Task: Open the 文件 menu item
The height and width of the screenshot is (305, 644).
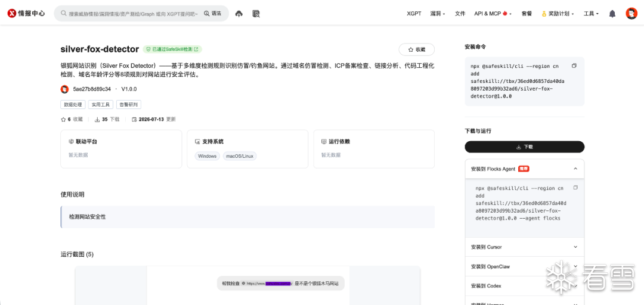Action: (x=460, y=14)
